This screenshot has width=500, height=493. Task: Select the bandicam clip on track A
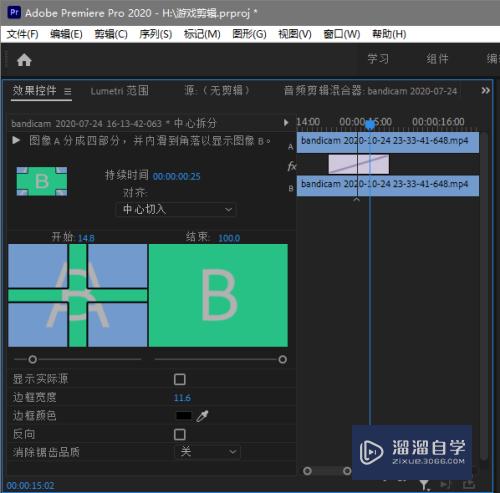[388, 142]
